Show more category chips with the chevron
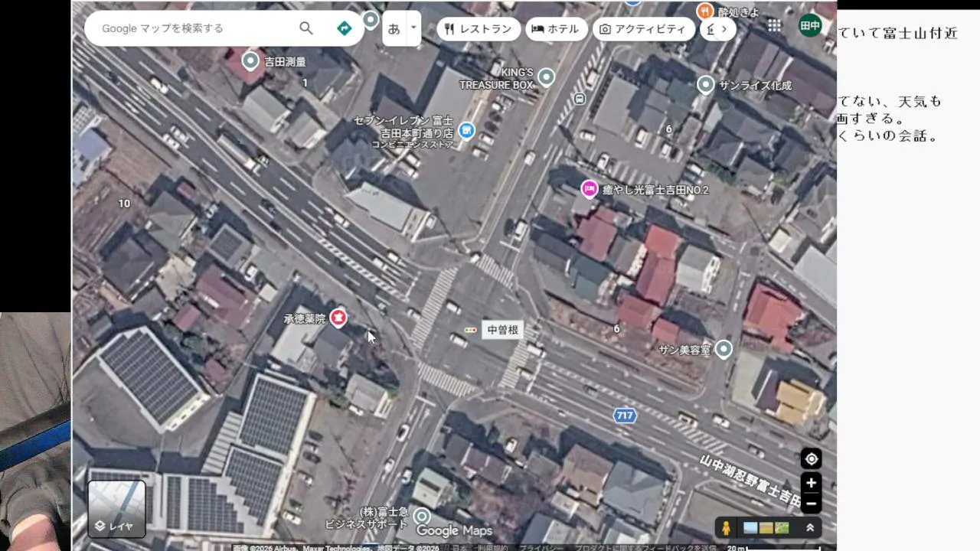980x551 pixels. [724, 29]
